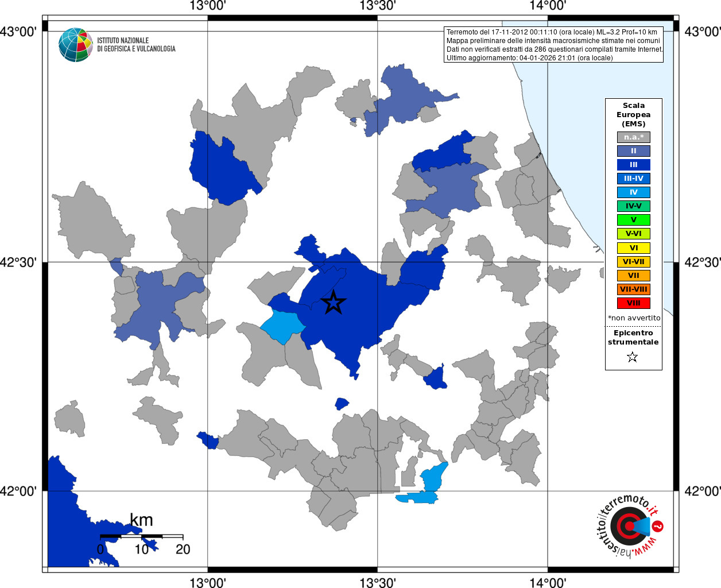Click the right 42°30' latitude label
The image size is (721, 588).
pos(703,262)
